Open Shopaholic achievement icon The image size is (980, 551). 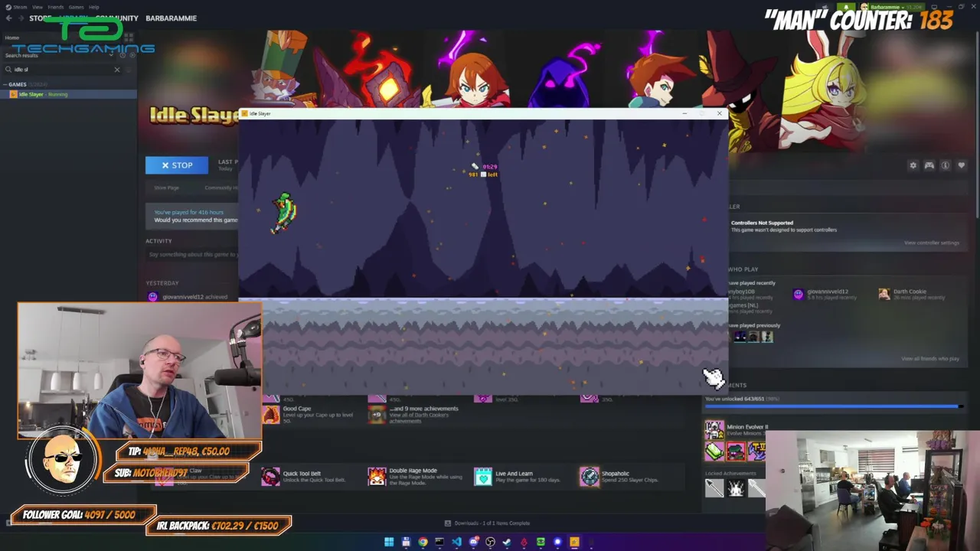pyautogui.click(x=589, y=477)
